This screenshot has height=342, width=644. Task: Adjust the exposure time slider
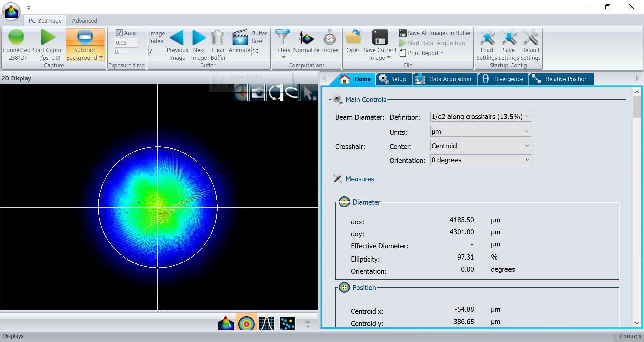click(118, 51)
